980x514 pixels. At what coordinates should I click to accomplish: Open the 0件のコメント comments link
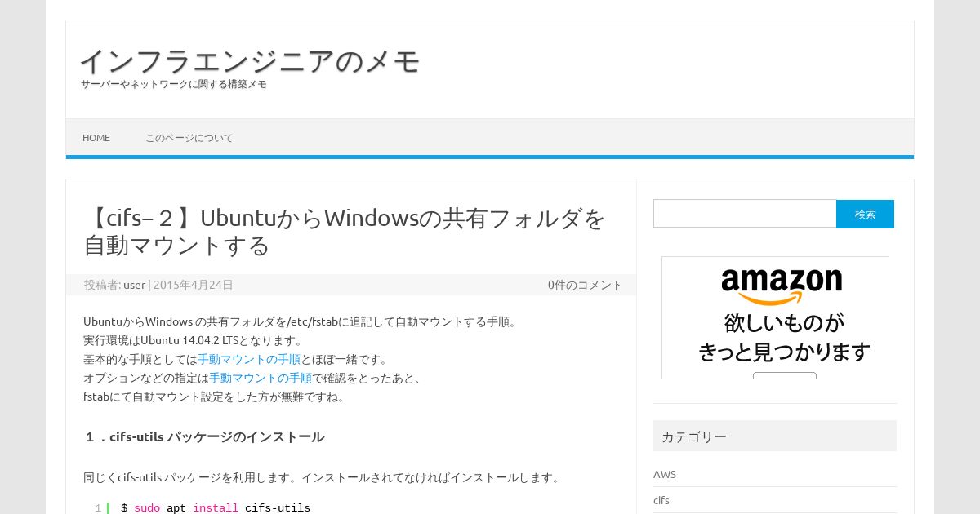pos(585,285)
